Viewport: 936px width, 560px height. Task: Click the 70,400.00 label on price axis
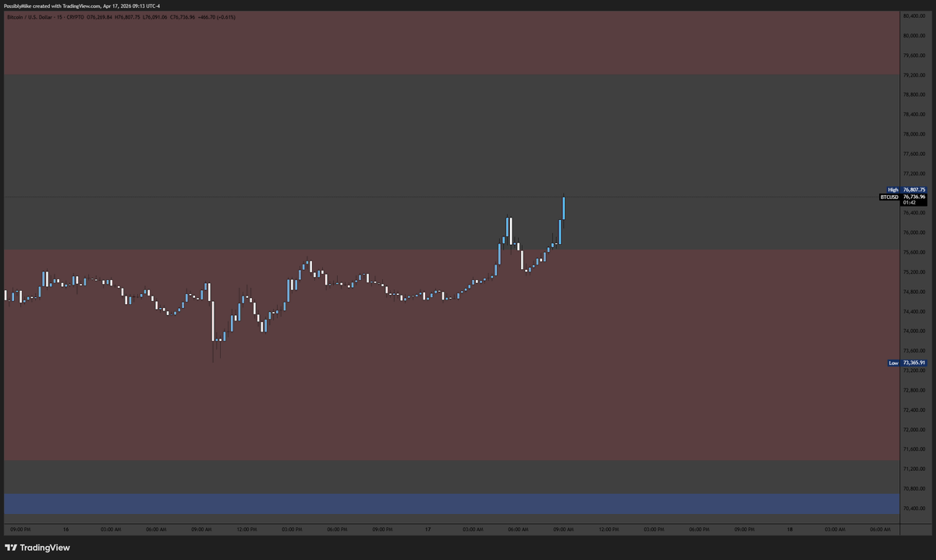tap(913, 509)
